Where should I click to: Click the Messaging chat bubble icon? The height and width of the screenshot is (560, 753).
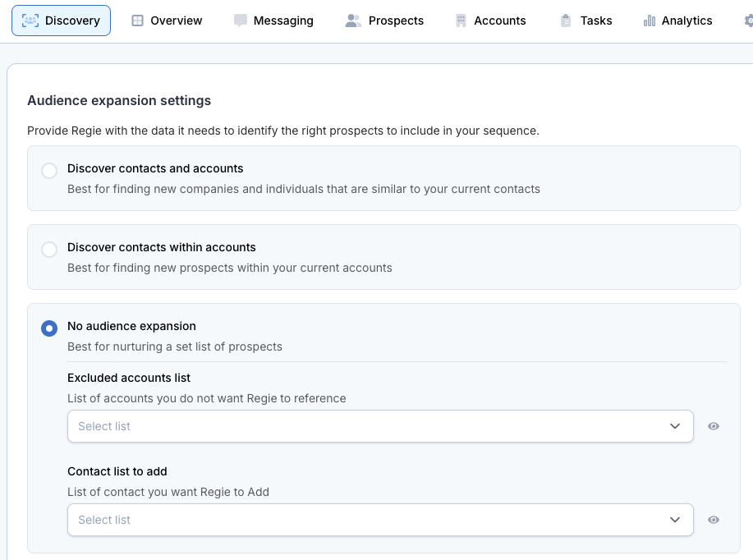[x=240, y=20]
